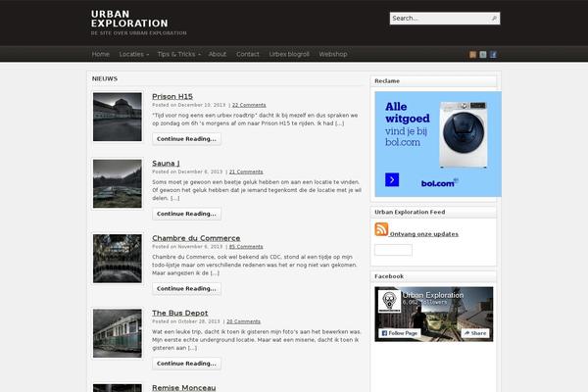Click Continue Reading under The Bus Depot

coord(186,364)
